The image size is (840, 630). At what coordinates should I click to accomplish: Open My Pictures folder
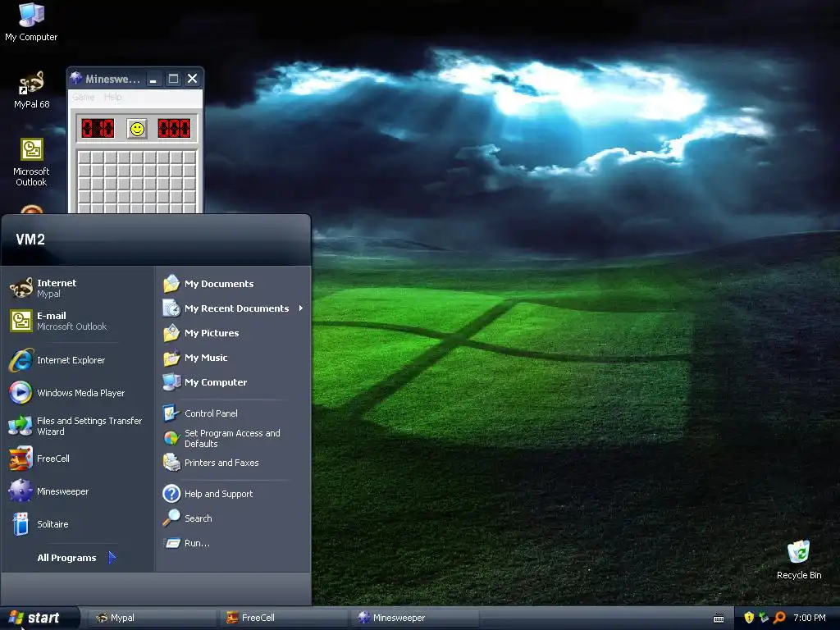pyautogui.click(x=233, y=333)
